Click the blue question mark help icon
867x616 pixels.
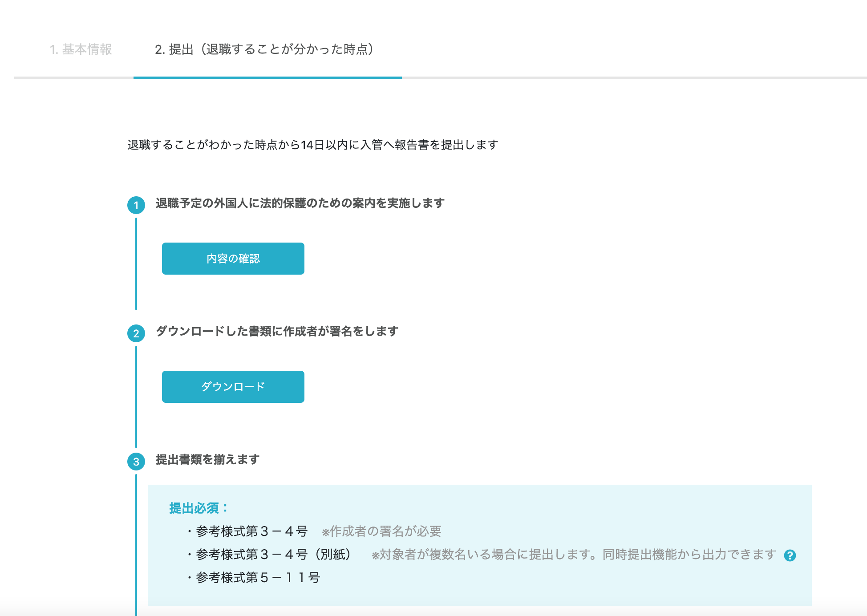[x=790, y=555]
